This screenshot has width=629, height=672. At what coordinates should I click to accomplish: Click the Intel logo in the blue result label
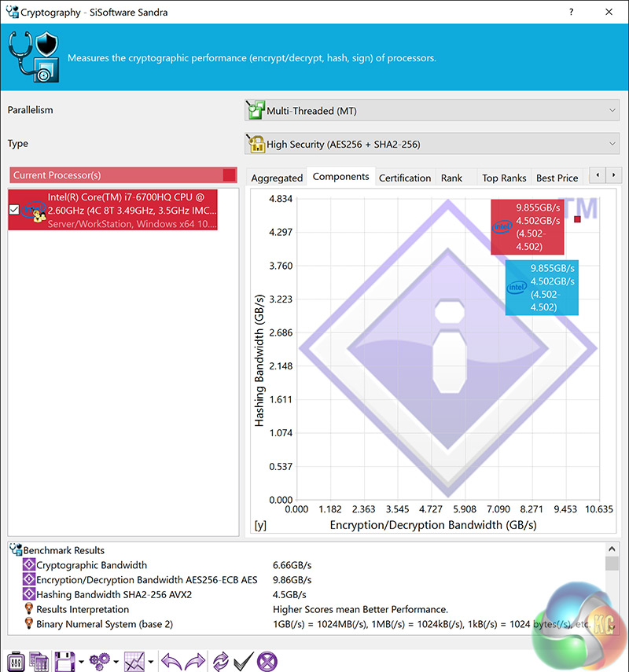click(517, 288)
